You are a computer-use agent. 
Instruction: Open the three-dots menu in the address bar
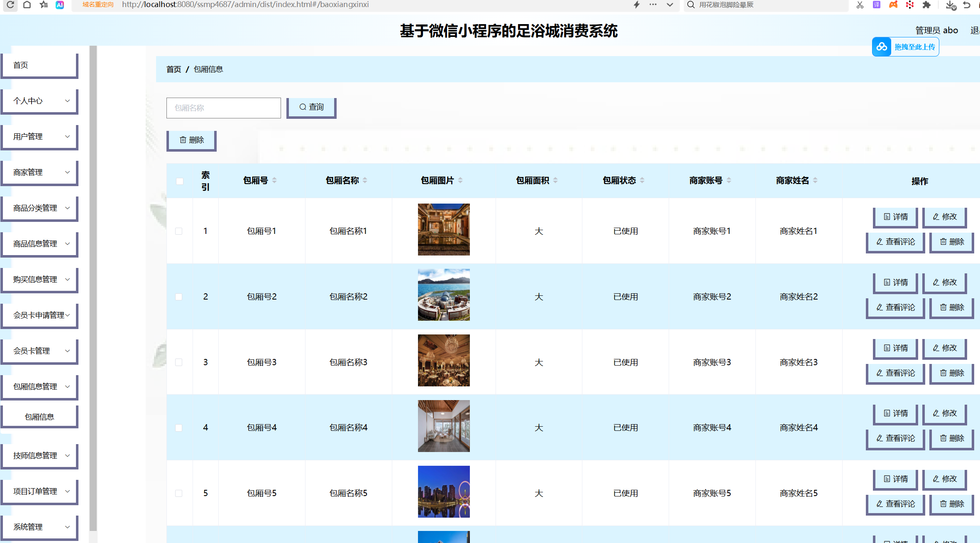point(653,5)
